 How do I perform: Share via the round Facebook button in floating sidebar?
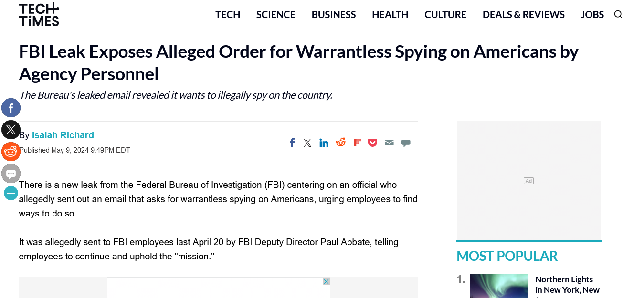pos(11,108)
